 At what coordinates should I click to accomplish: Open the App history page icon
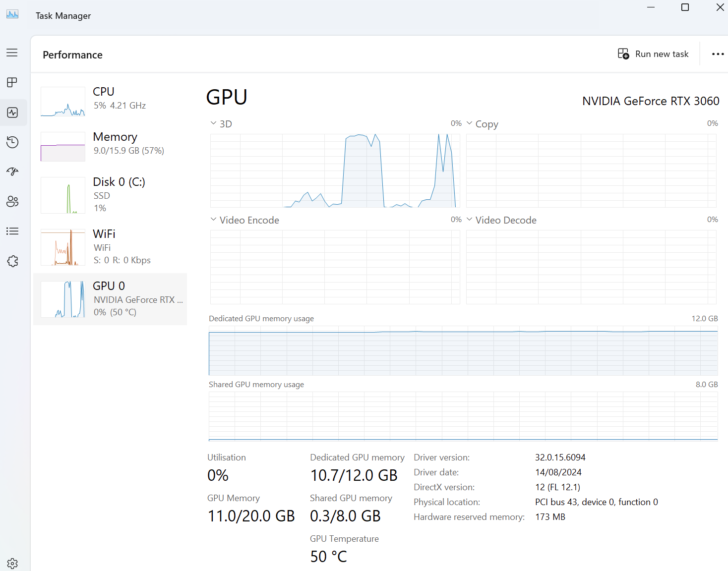pyautogui.click(x=12, y=142)
